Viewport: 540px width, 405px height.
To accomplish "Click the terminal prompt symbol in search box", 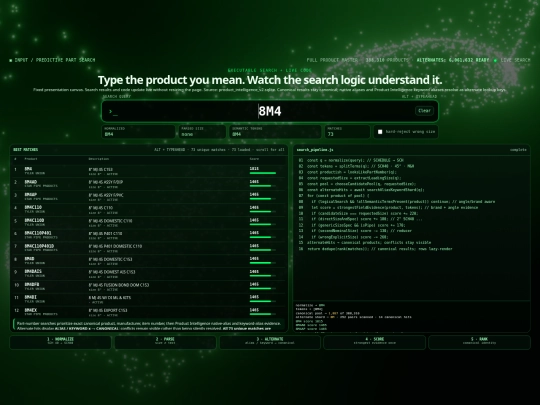I will [113, 112].
